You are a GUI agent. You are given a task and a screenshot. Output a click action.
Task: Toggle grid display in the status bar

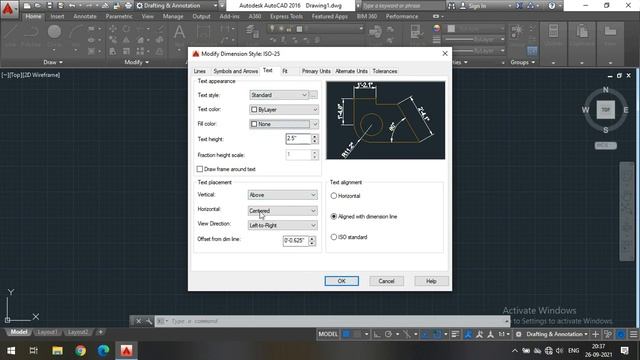pos(346,334)
